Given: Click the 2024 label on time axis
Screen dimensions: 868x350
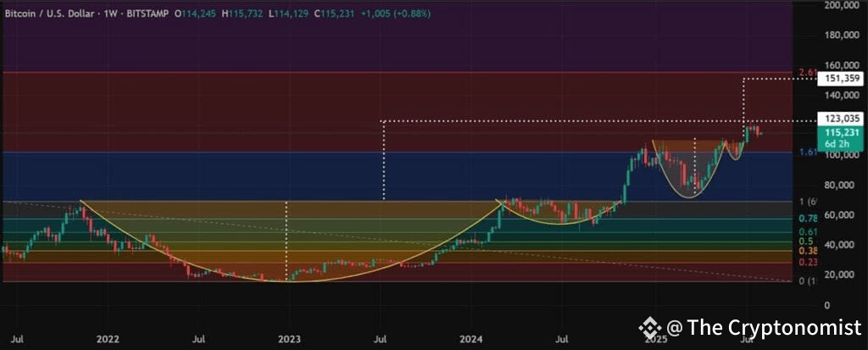Looking at the screenshot, I should 471,338.
